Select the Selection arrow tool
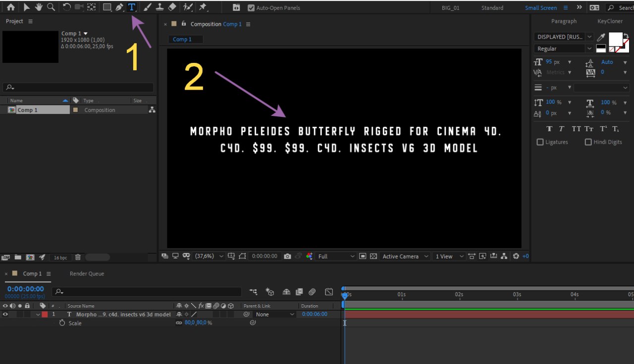The height and width of the screenshot is (364, 634). point(27,7)
